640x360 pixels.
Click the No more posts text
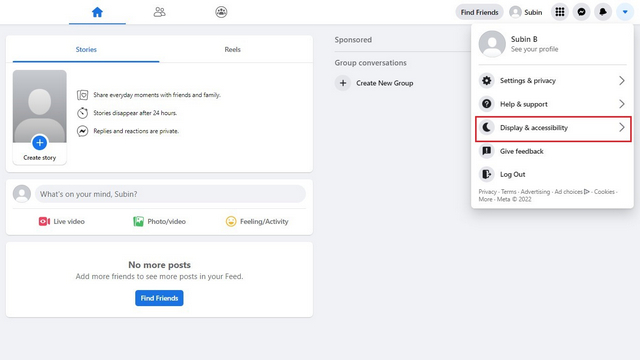click(x=159, y=265)
